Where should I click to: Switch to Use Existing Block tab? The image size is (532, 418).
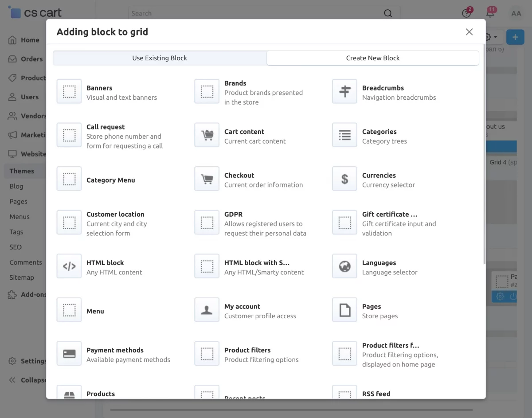160,58
